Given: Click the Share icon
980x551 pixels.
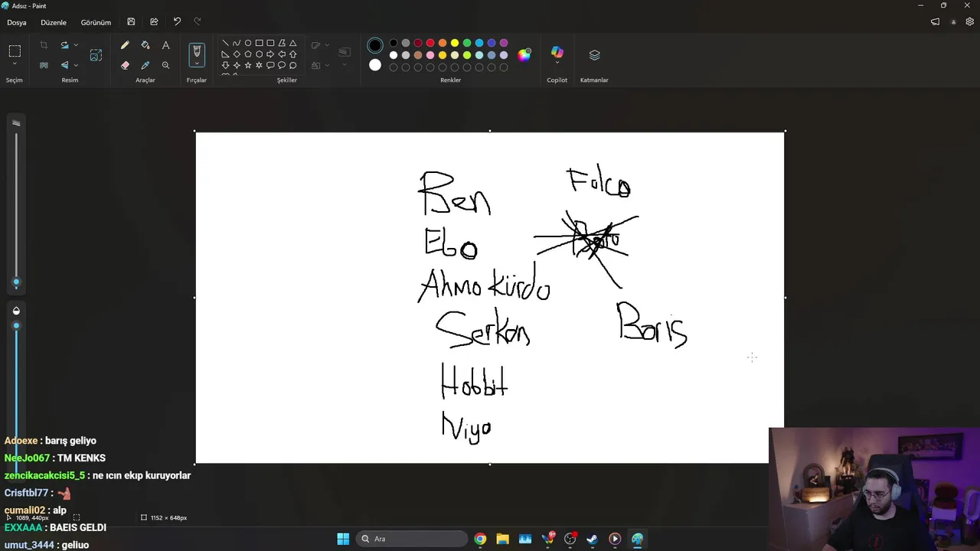Looking at the screenshot, I should pos(154,21).
